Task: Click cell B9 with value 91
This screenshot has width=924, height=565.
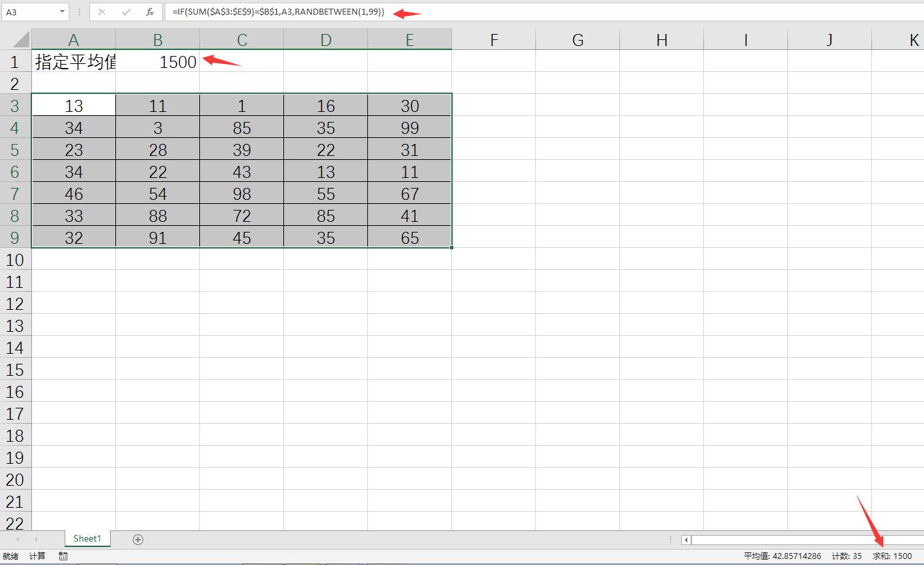Action: point(157,237)
